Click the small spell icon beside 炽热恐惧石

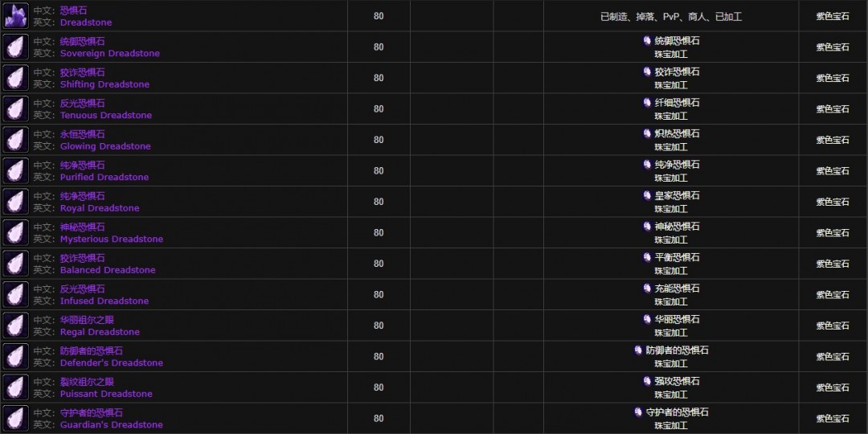pyautogui.click(x=647, y=133)
